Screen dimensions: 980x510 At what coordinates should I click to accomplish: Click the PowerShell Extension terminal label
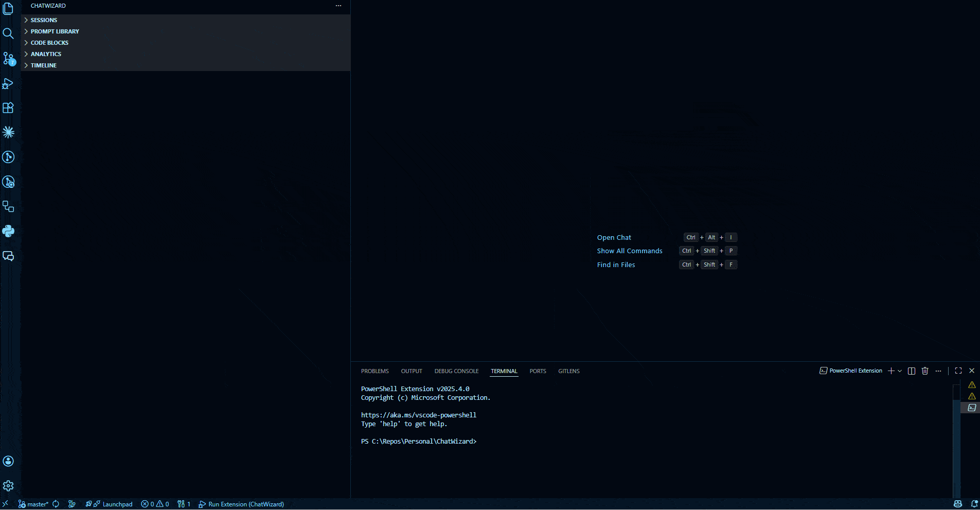click(851, 371)
